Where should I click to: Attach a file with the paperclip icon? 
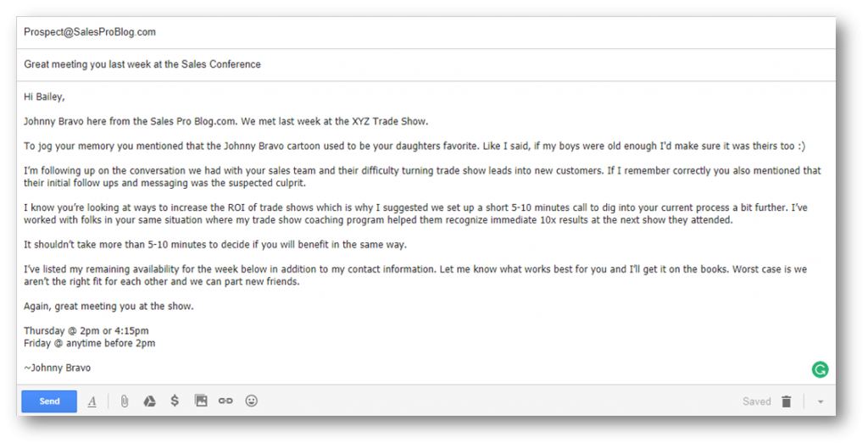coord(125,401)
